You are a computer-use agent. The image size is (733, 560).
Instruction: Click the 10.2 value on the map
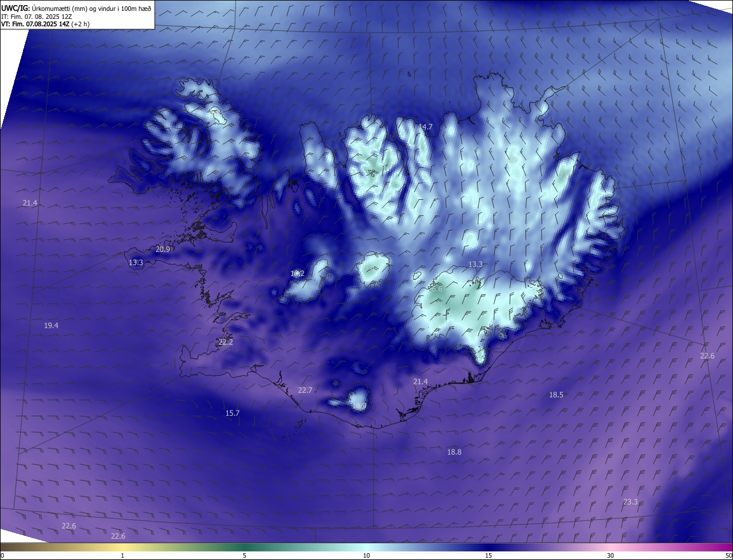[297, 274]
